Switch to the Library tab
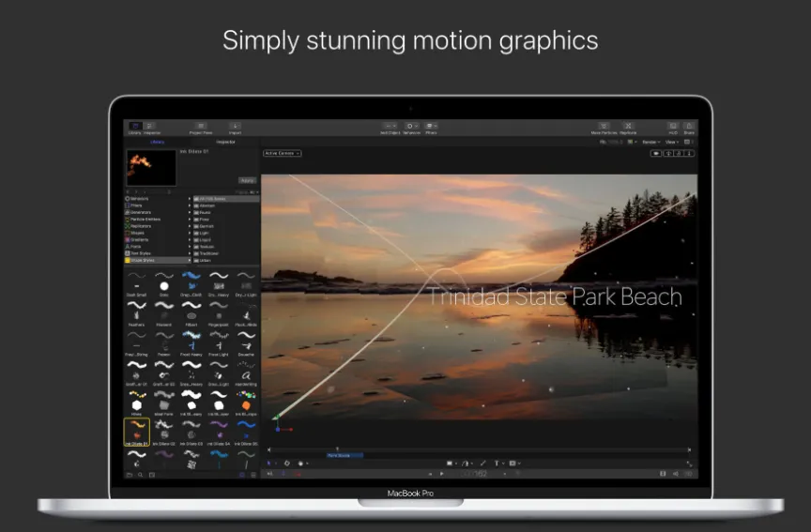The image size is (811, 532). click(158, 142)
